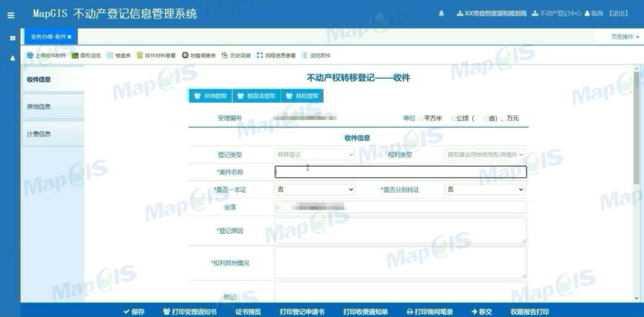Image resolution: width=644 pixels, height=317 pixels.
Task: Select 计费信息 side tab
Action: pyautogui.click(x=53, y=134)
